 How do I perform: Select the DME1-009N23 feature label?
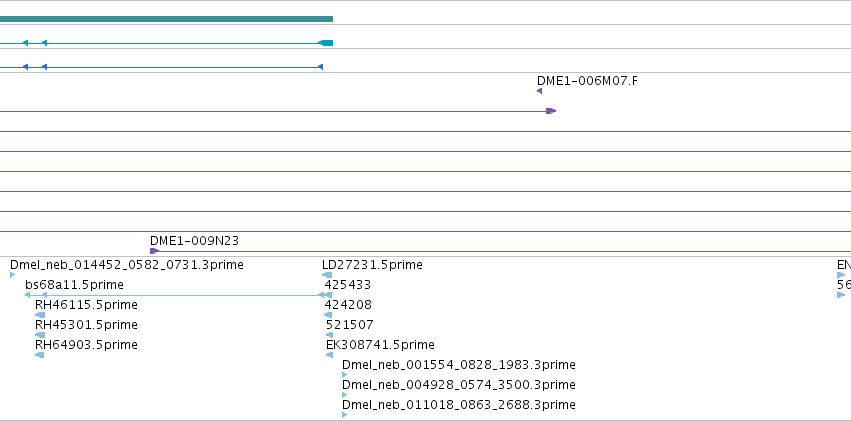coord(194,241)
